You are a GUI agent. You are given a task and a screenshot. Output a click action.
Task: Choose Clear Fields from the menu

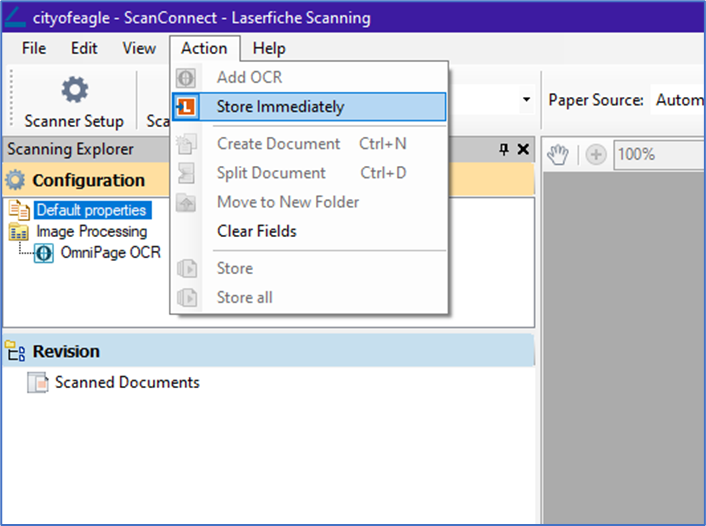(309, 231)
